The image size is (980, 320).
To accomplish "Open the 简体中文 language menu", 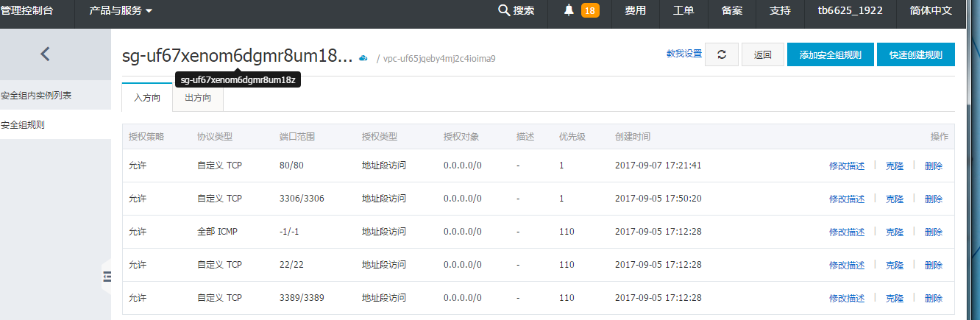I will point(931,11).
